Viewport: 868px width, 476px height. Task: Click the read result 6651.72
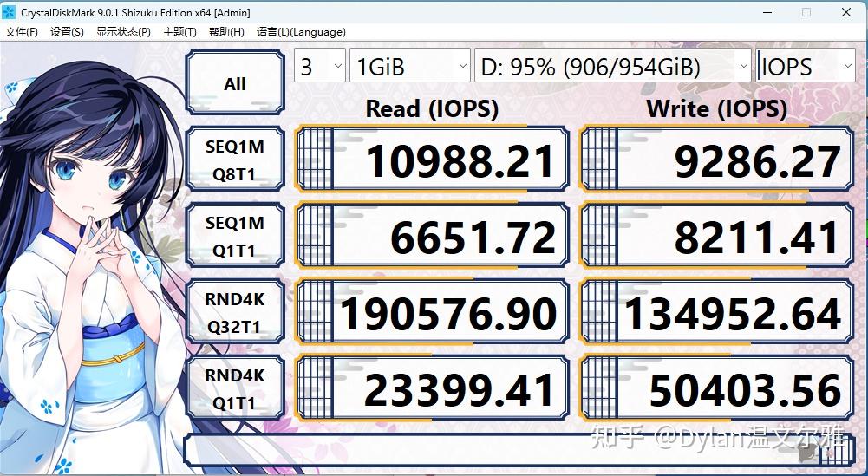(x=433, y=236)
